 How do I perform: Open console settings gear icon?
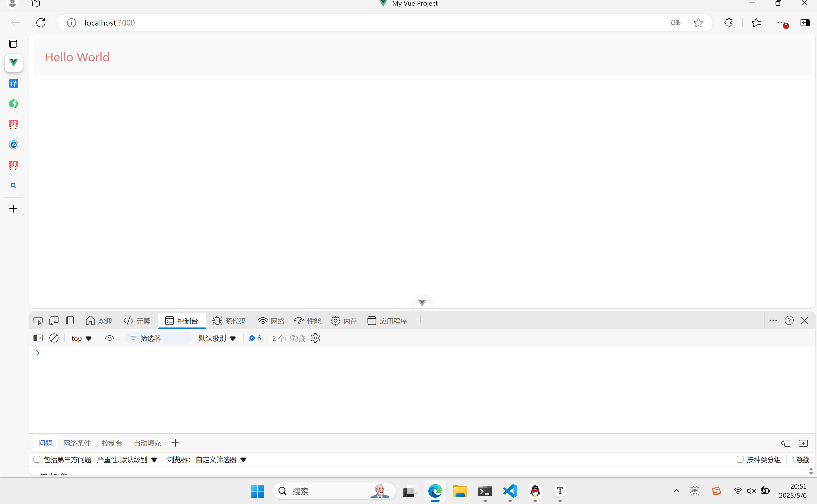315,338
